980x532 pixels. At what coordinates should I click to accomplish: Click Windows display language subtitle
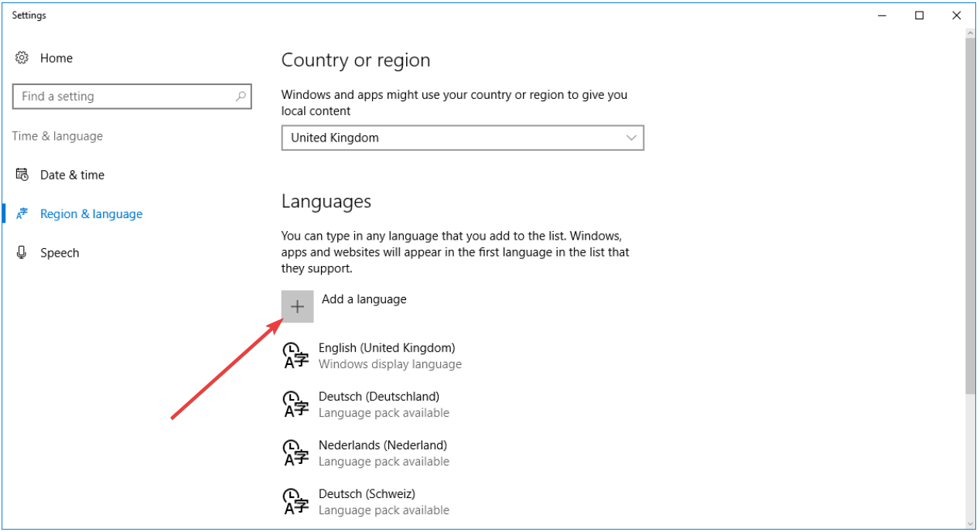(x=390, y=364)
